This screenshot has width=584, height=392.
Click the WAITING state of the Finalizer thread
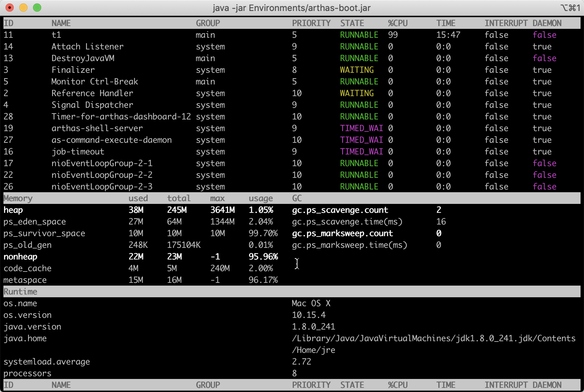click(x=357, y=70)
